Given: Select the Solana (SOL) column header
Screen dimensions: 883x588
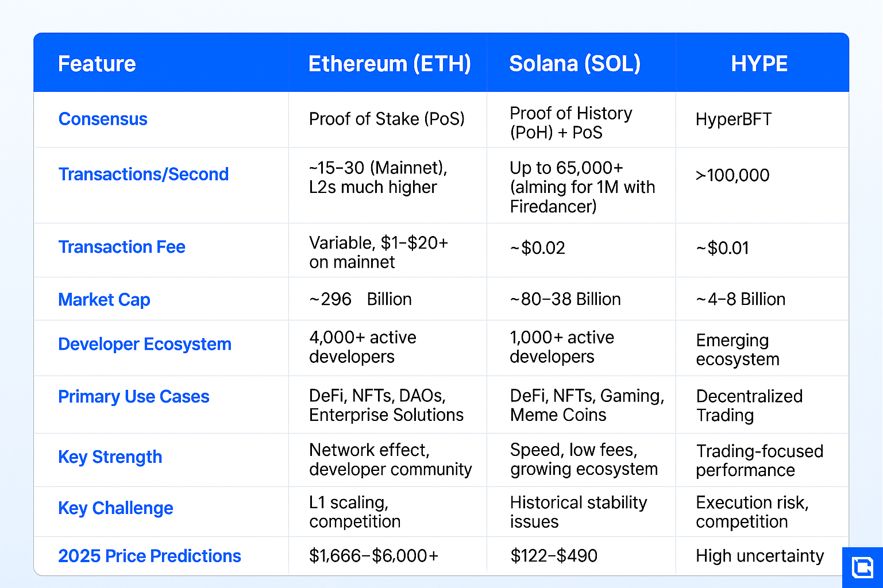Looking at the screenshot, I should coord(574,64).
